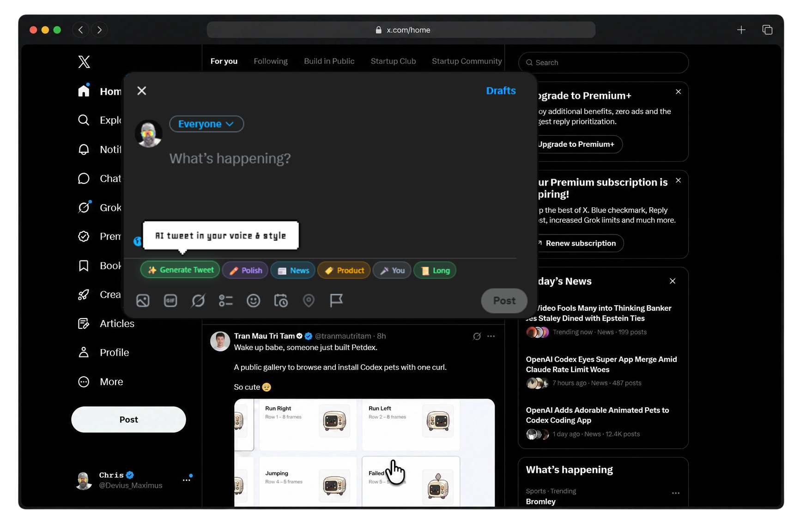Click Long tweet style button

(x=435, y=271)
